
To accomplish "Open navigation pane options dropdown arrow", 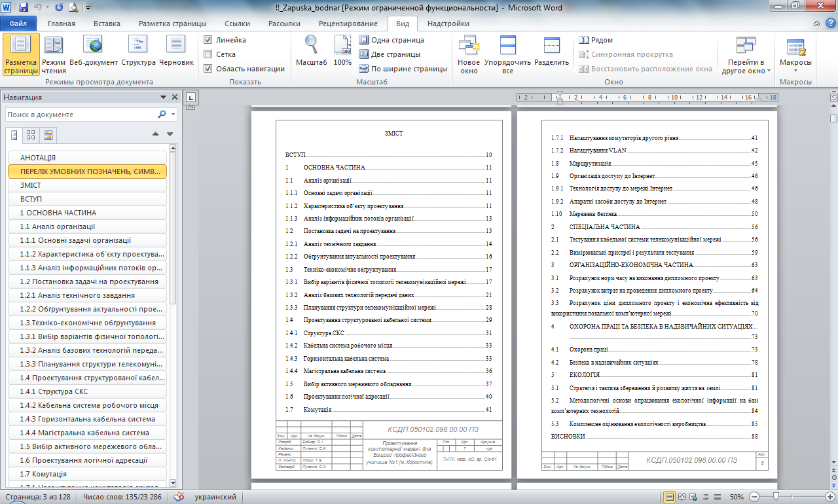I will pos(164,97).
